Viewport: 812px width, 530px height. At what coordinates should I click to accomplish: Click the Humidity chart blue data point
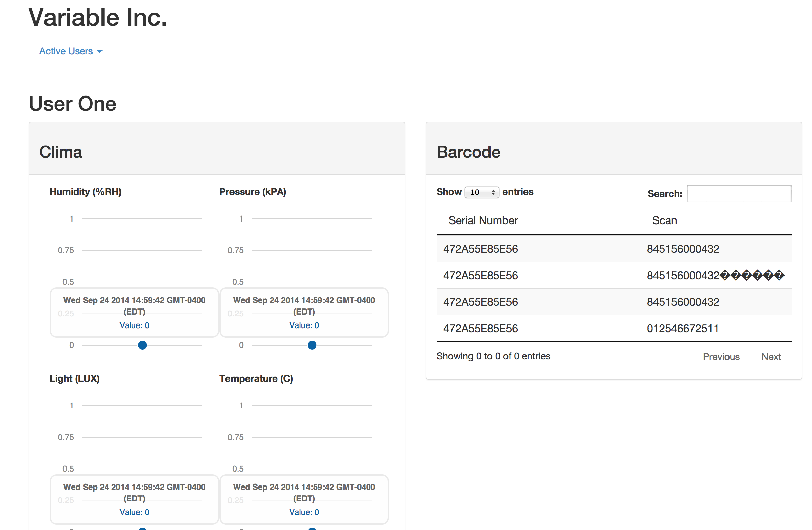point(142,345)
